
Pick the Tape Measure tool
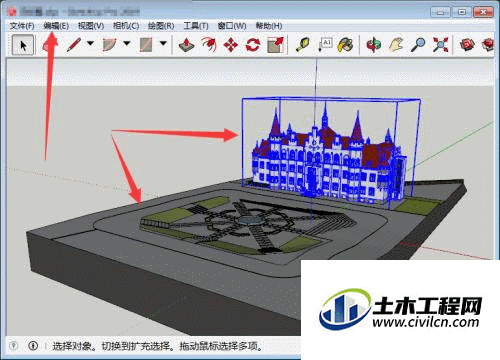click(x=303, y=45)
